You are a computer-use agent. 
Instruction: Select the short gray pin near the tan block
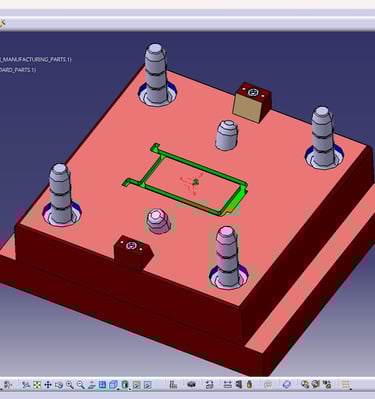[x=227, y=135]
